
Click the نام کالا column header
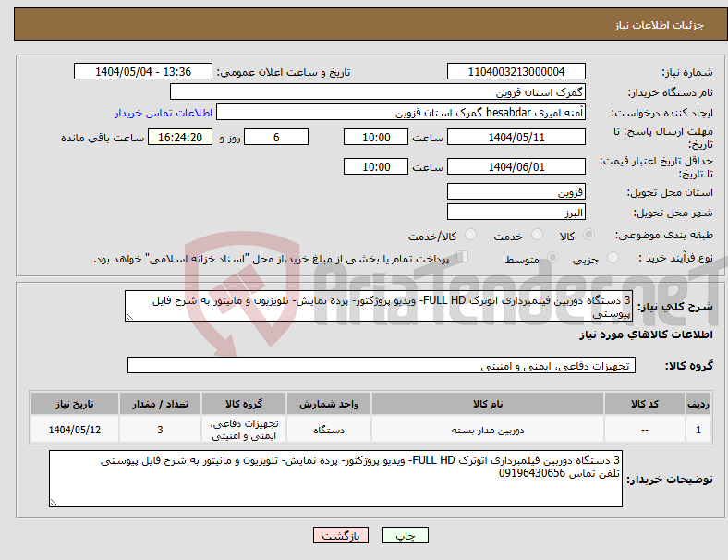point(488,404)
